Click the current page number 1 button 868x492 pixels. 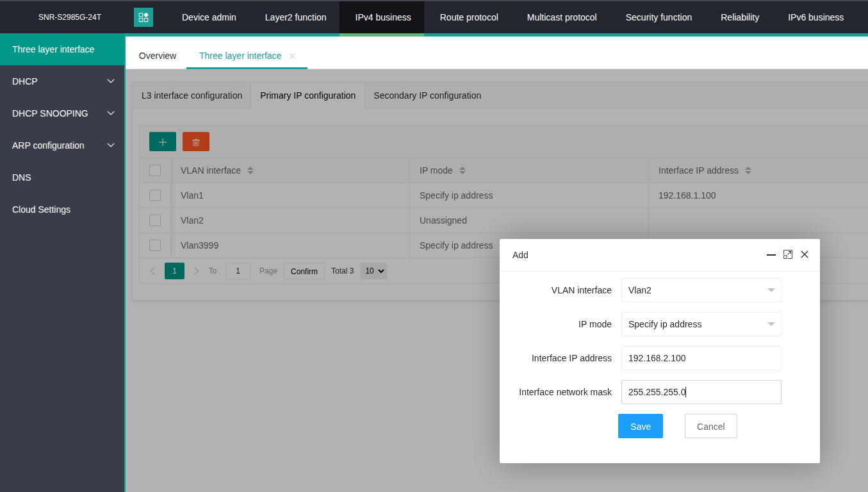(174, 271)
